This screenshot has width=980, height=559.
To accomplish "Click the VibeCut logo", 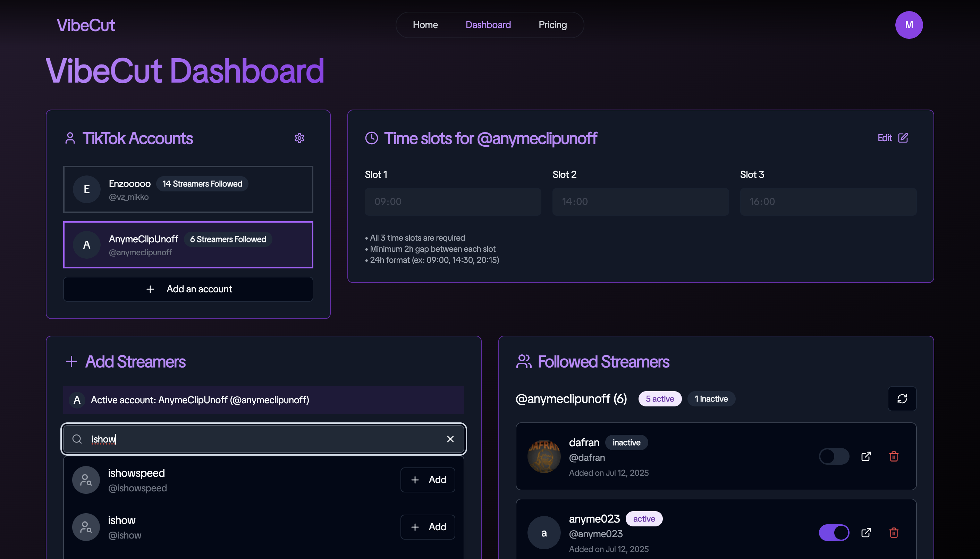I will pos(86,25).
